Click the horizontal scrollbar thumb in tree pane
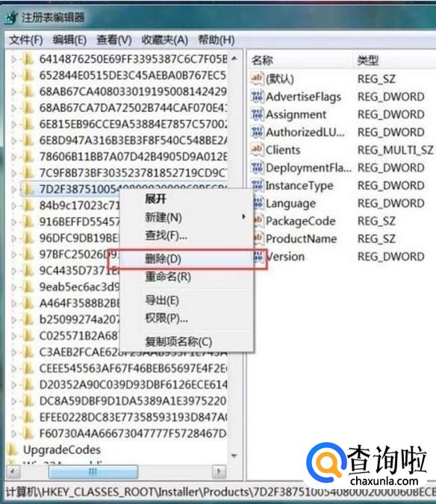This screenshot has width=436, height=504. tap(93, 472)
